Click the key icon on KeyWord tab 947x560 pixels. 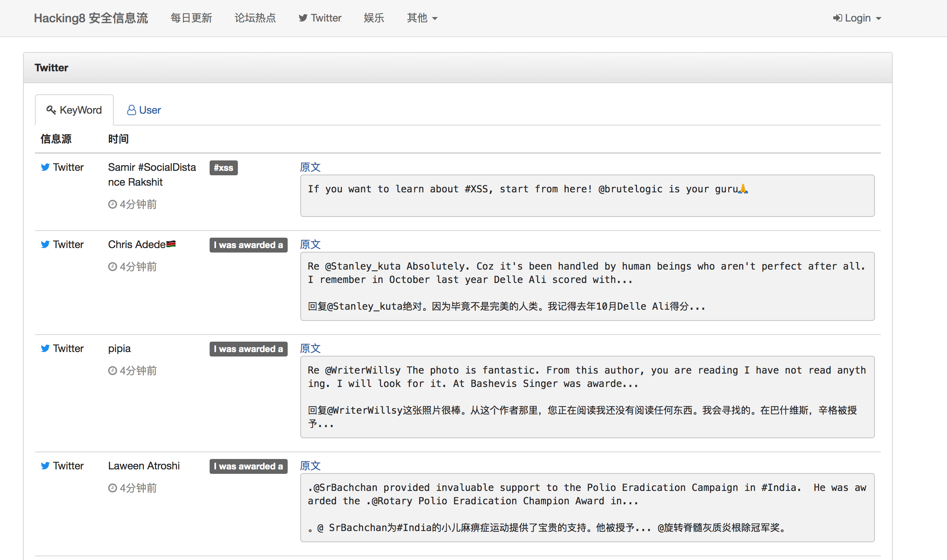point(51,110)
